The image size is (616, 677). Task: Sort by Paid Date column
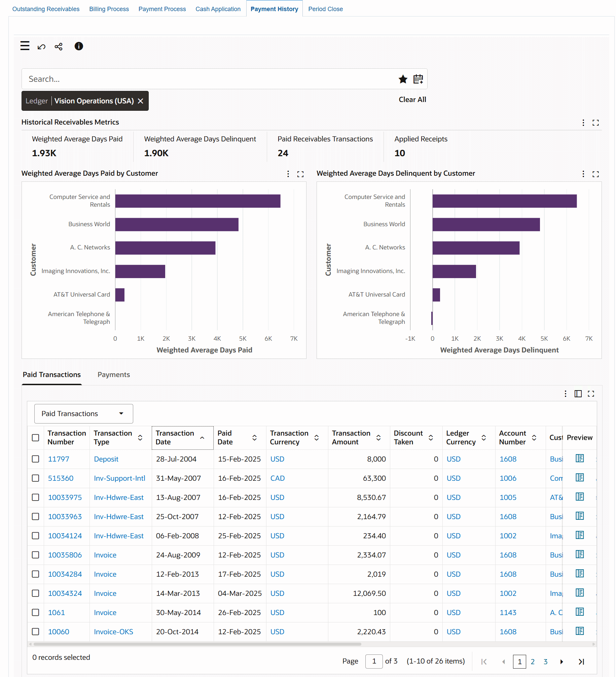[x=255, y=438]
